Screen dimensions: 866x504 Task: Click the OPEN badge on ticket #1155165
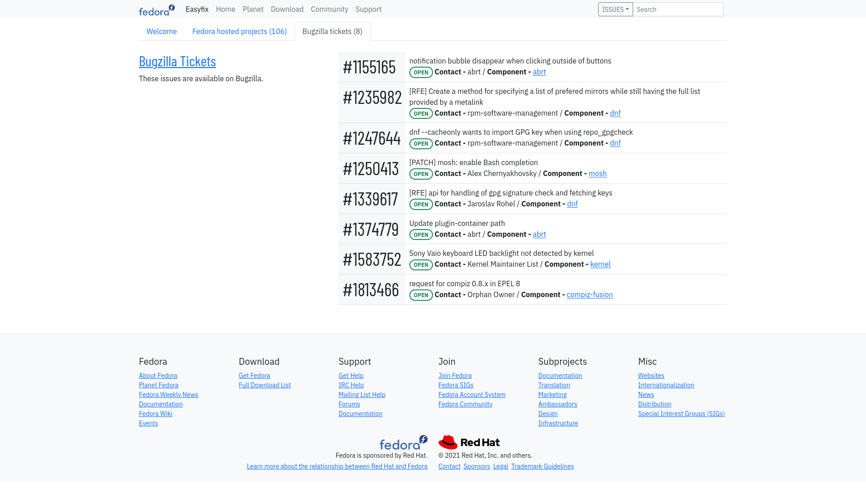pos(421,72)
